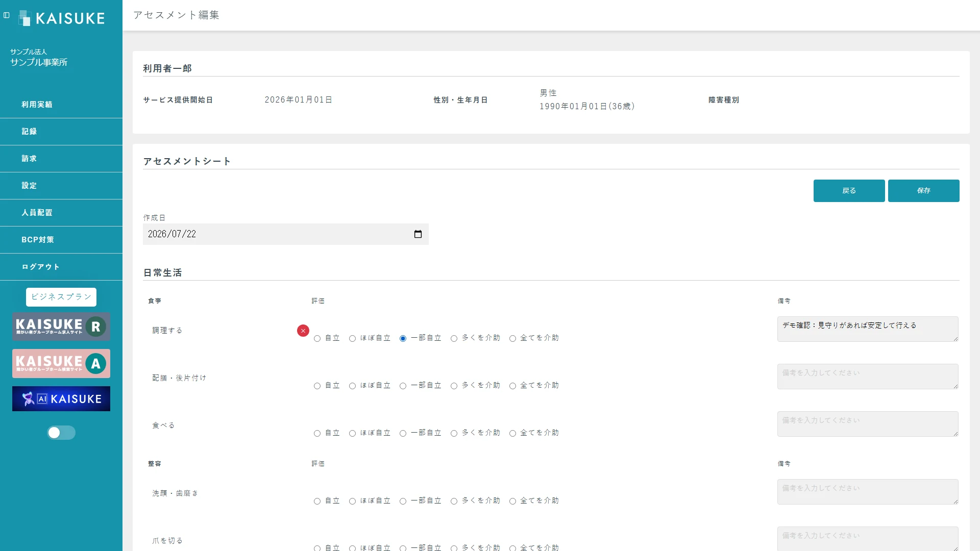Open the KAISUKE A search site banner

61,363
